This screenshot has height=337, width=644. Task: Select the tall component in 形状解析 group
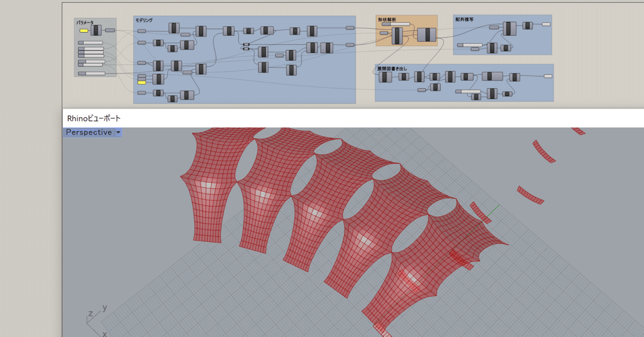[397, 36]
